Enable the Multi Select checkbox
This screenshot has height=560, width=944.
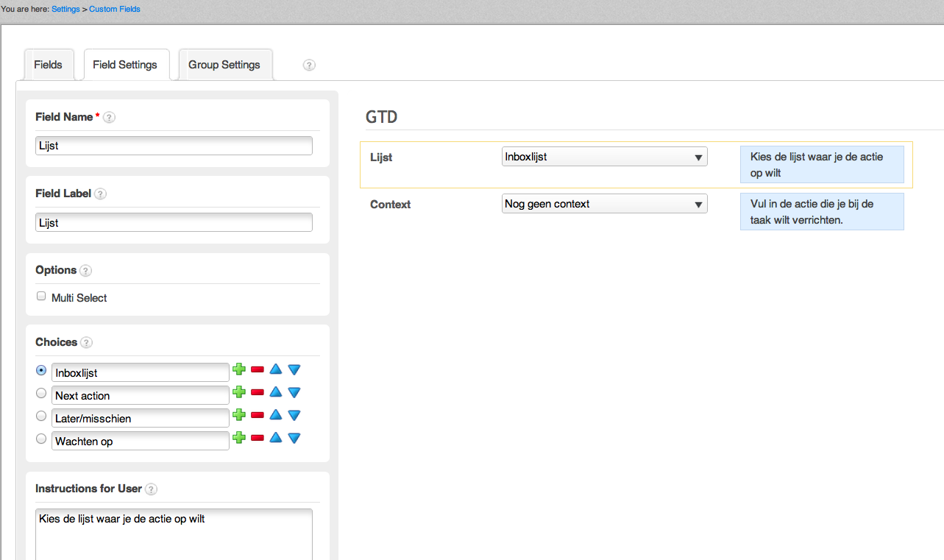pos(41,297)
